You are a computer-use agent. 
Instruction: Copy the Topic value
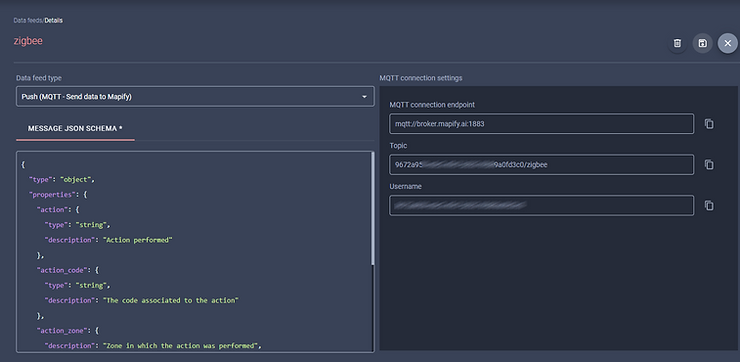(709, 165)
